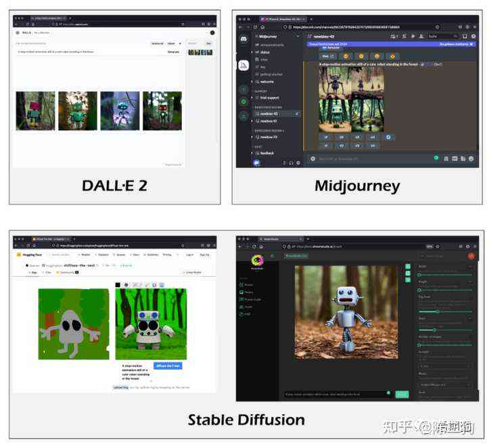Open Discord user settings gear icon

pyautogui.click(x=298, y=163)
